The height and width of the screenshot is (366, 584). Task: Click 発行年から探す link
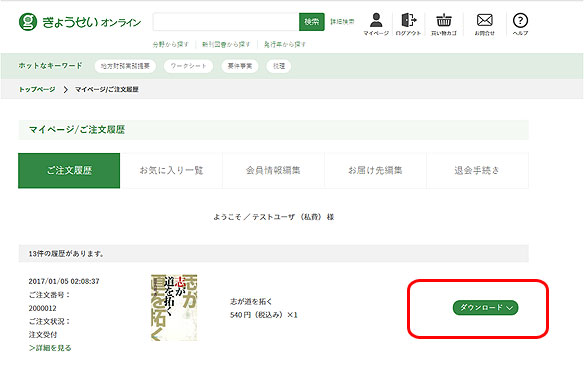click(x=285, y=44)
